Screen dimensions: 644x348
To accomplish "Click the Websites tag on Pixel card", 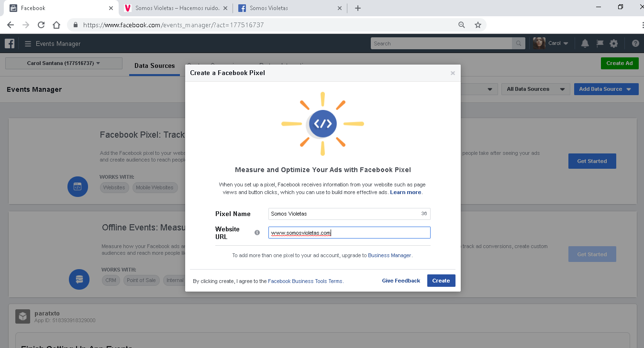I will pyautogui.click(x=114, y=187).
